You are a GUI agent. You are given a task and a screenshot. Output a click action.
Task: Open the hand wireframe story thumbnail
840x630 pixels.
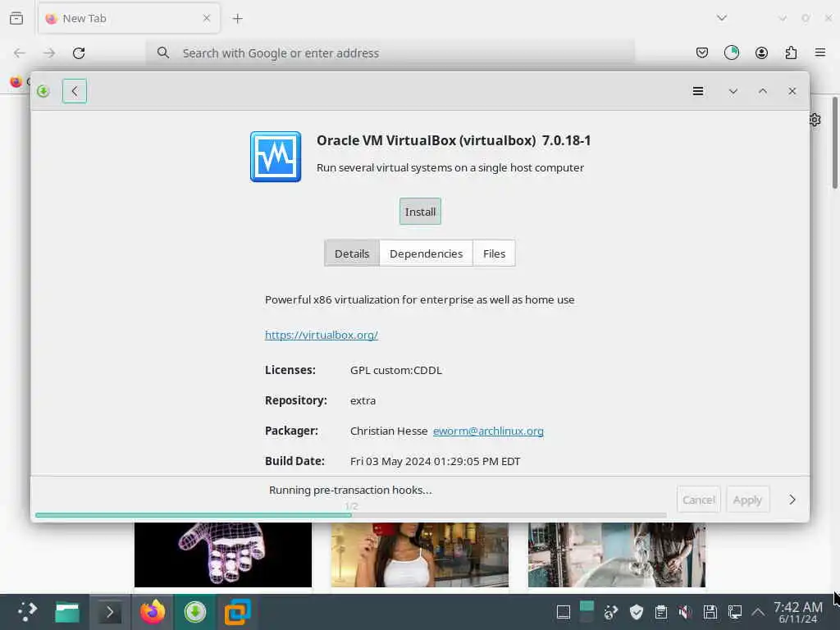[x=223, y=555]
